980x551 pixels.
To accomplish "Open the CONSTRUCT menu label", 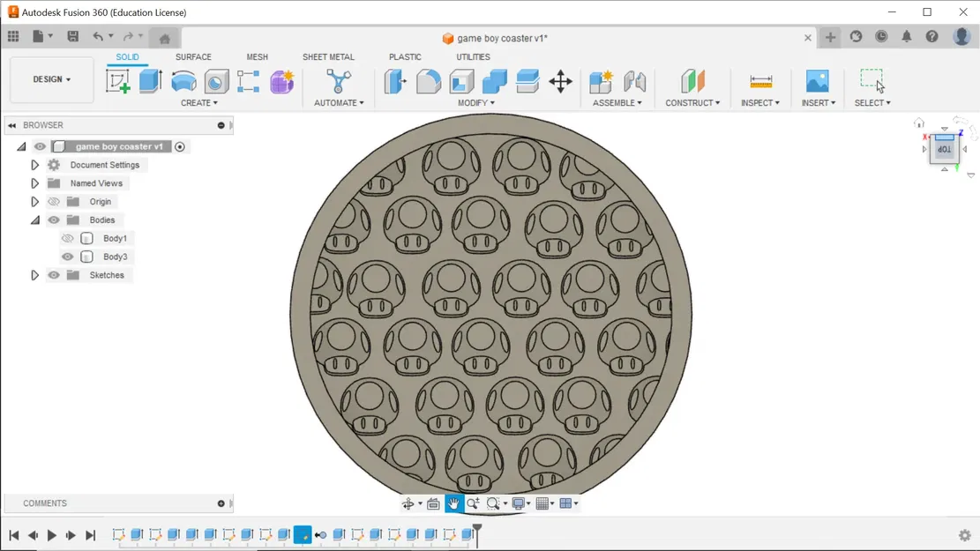I will tap(692, 103).
